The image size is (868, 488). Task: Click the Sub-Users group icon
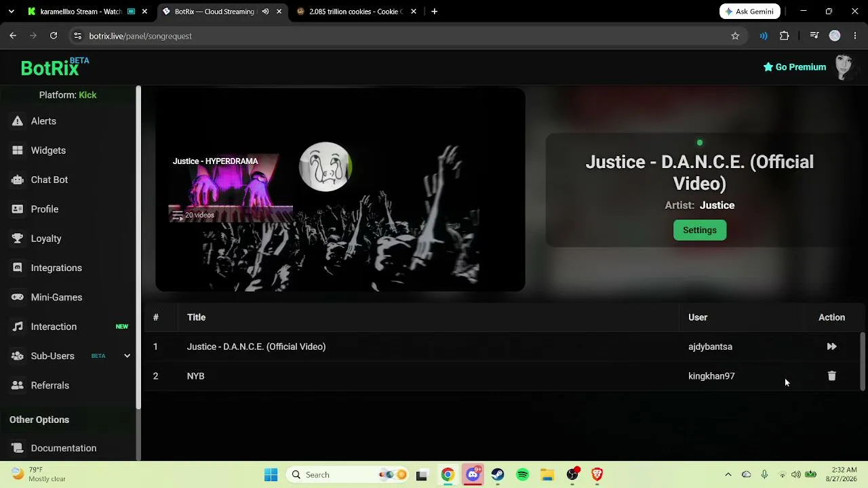pyautogui.click(x=18, y=356)
